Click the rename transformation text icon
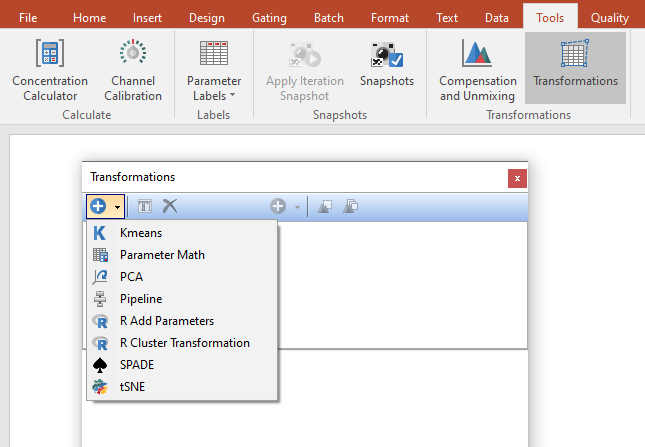Screen dimensions: 645x447 (145, 206)
